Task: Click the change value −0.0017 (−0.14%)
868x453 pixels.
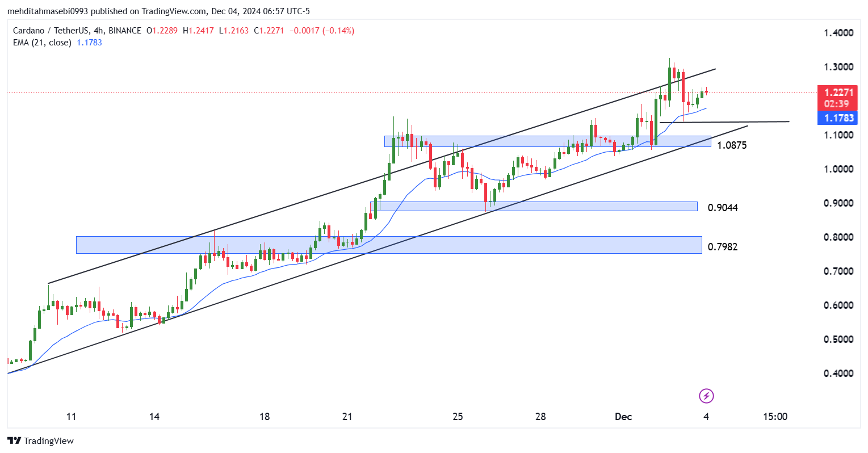Action: 322,31
